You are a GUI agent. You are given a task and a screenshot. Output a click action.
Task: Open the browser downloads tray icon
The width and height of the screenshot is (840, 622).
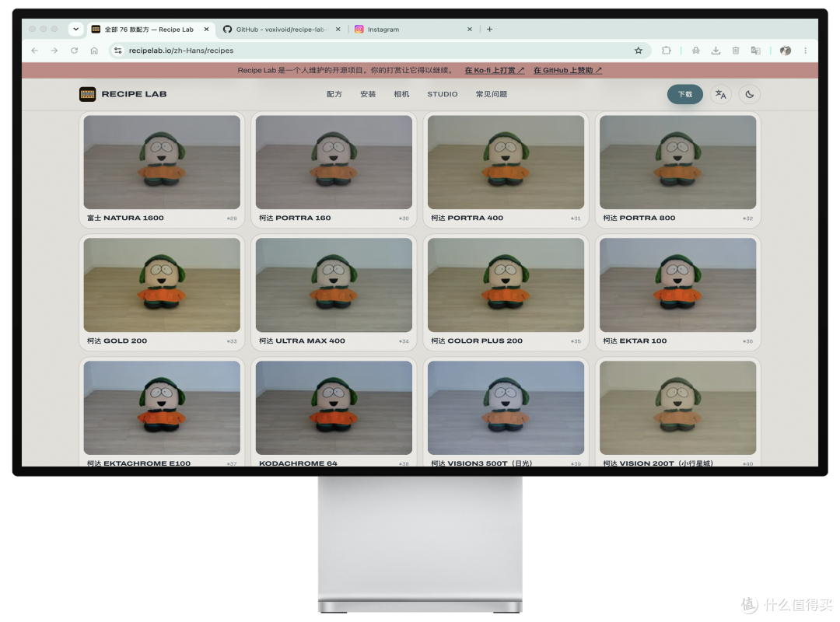pos(716,51)
